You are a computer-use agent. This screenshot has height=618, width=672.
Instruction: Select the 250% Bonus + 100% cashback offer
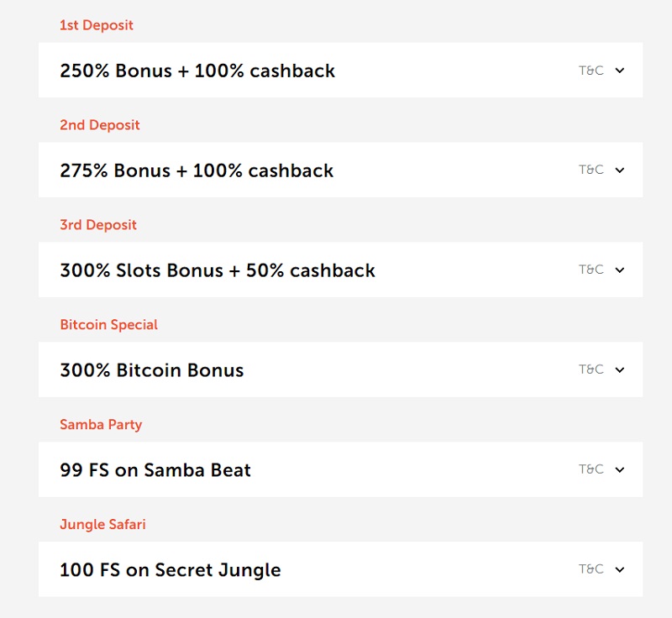(x=340, y=70)
